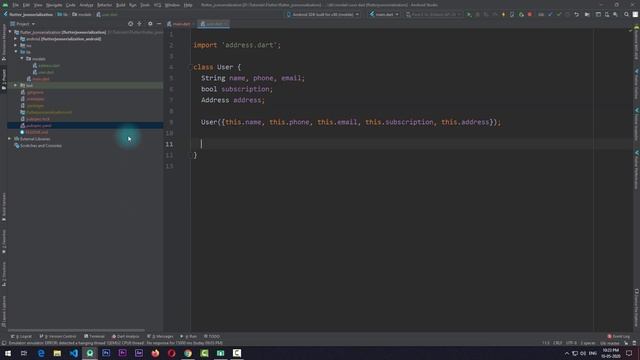Open the Build menu

pos(121,5)
